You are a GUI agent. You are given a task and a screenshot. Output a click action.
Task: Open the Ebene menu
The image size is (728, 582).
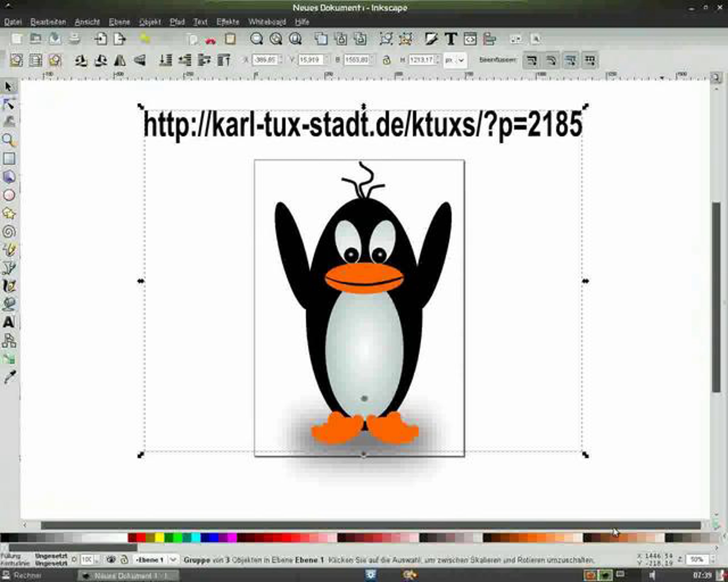click(120, 22)
